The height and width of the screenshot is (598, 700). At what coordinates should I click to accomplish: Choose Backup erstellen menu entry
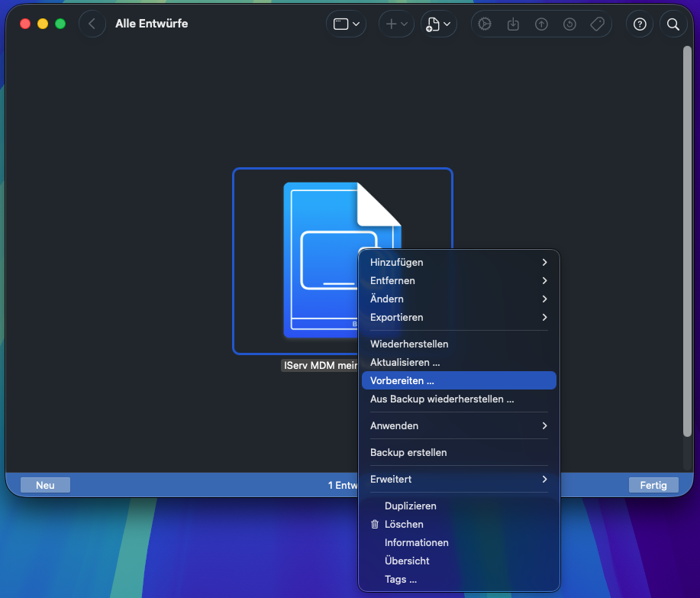click(459, 452)
